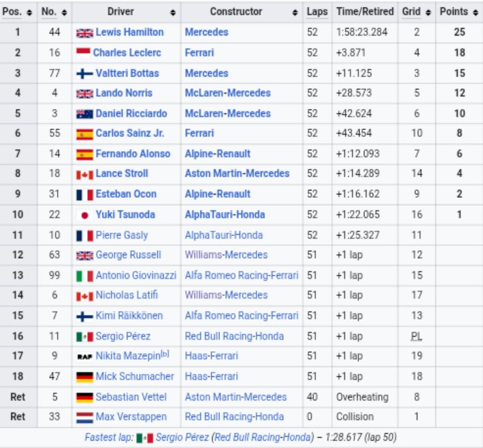Open Fernando Alonso driver link
483x448 pixels.
pos(133,154)
